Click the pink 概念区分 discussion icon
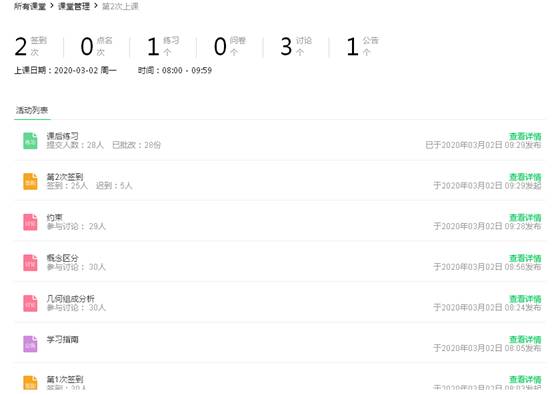This screenshot has height=395, width=554. (x=30, y=263)
